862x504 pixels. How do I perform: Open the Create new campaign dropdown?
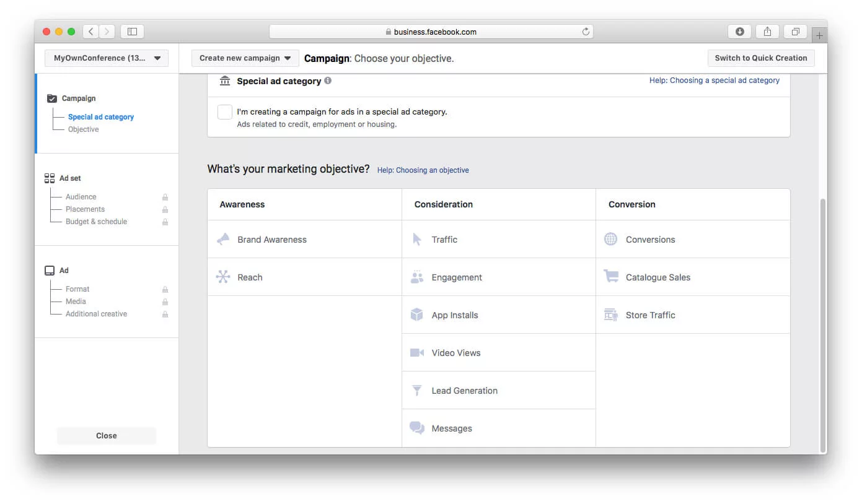click(244, 58)
